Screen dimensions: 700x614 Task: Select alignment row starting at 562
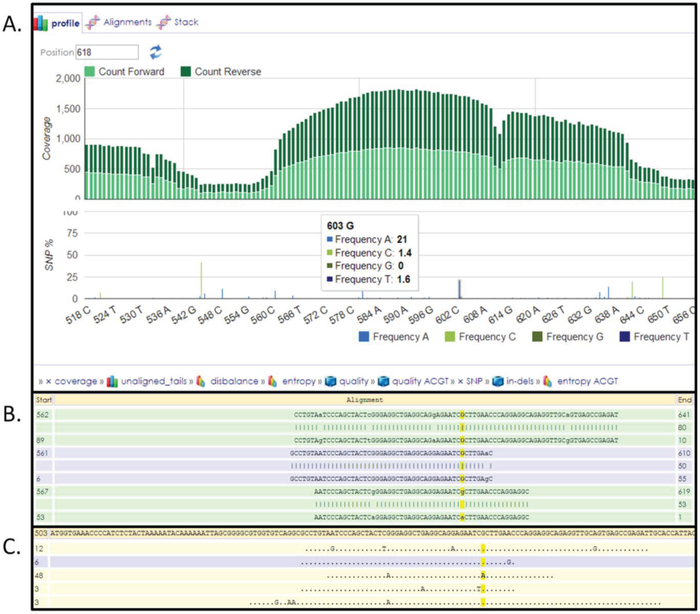(364, 415)
